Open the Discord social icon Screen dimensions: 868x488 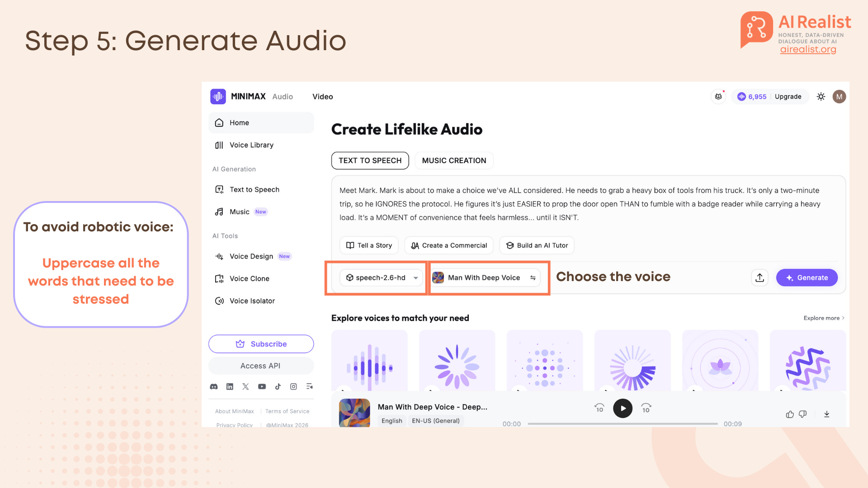pyautogui.click(x=214, y=386)
